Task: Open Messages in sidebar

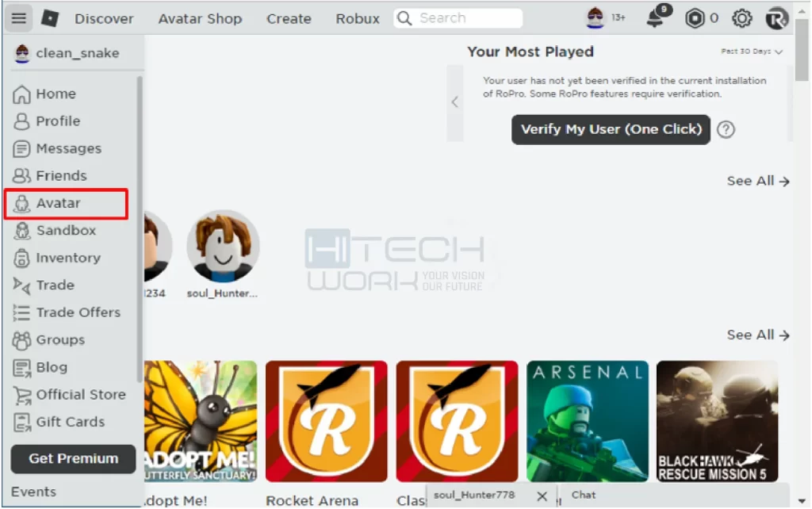Action: tap(68, 148)
